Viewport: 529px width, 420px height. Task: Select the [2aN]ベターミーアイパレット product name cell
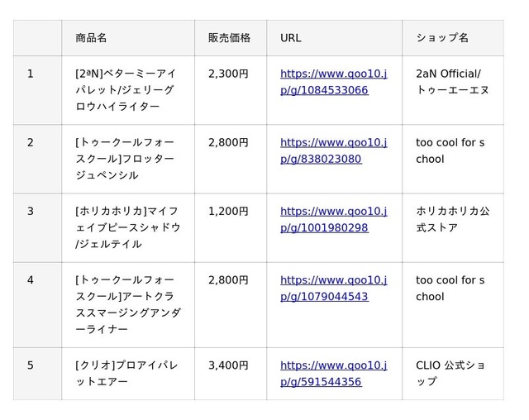(x=124, y=90)
